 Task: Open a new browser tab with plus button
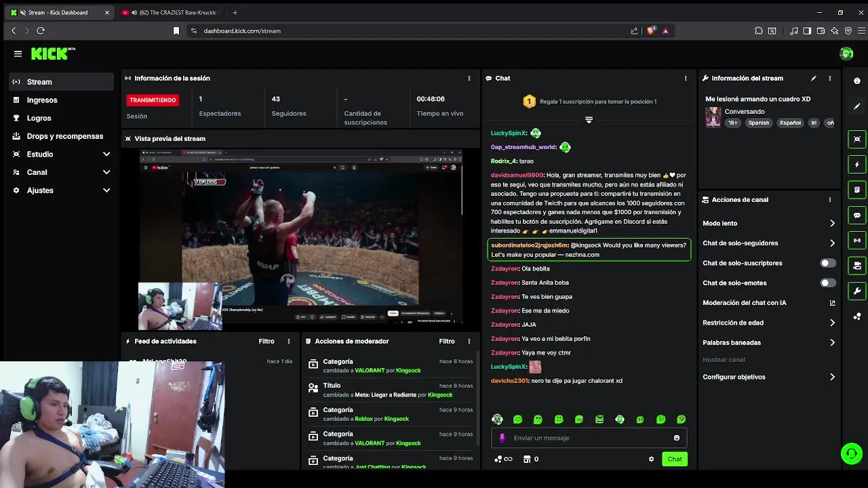coord(235,12)
